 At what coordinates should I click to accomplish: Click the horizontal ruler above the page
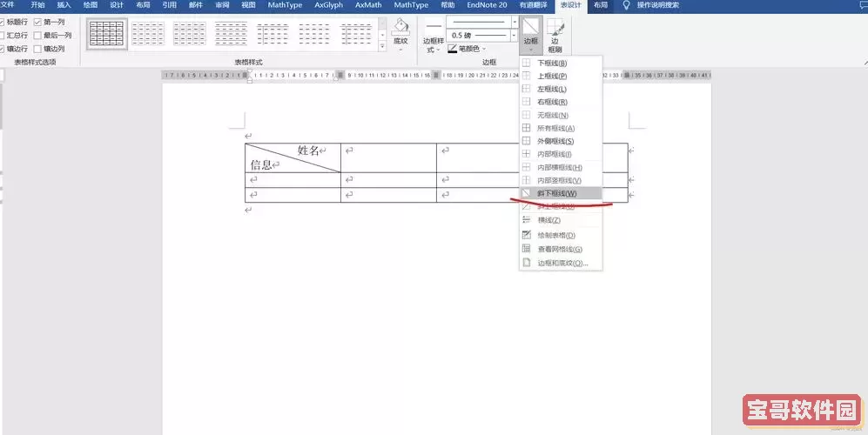pos(436,75)
